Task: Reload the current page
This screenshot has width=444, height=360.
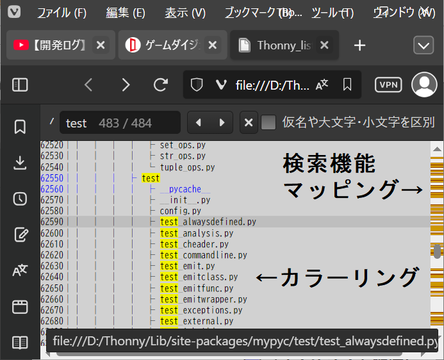Action: pyautogui.click(x=161, y=85)
